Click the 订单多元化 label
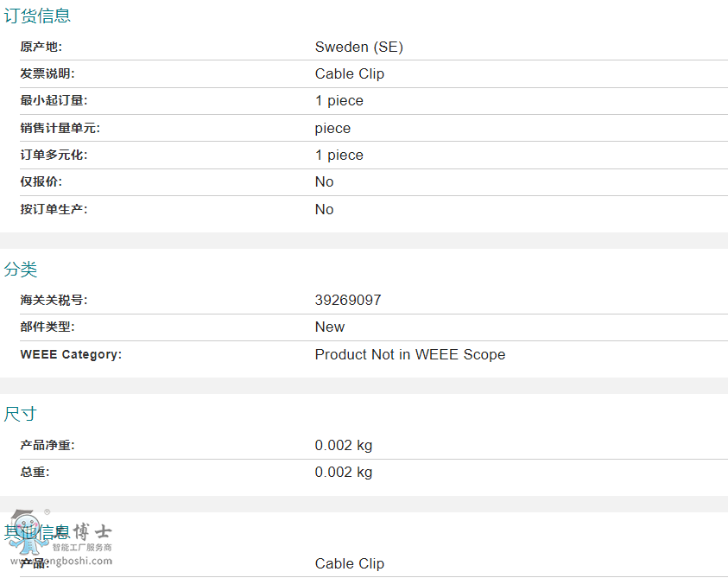Screen dimensions: 728x578 (54, 156)
